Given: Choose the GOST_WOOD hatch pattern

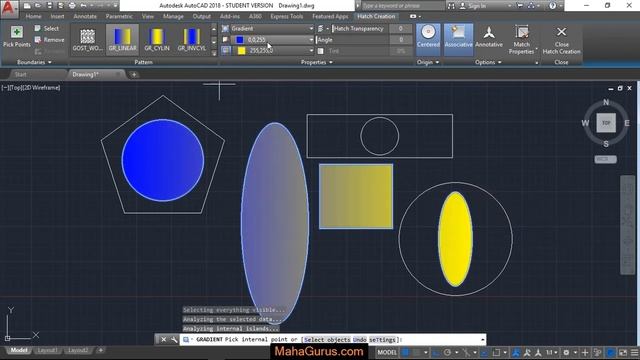Looking at the screenshot, I should 87,40.
